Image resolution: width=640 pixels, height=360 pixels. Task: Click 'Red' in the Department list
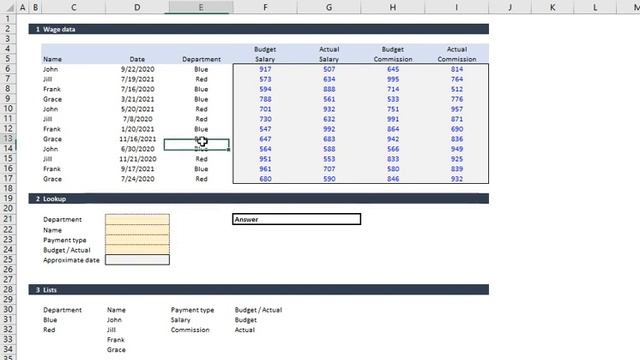pos(49,330)
